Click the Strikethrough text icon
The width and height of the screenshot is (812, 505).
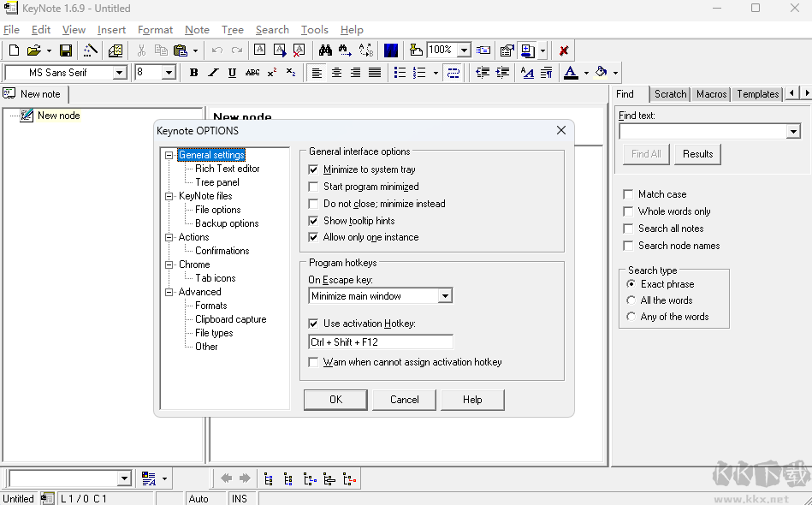252,73
